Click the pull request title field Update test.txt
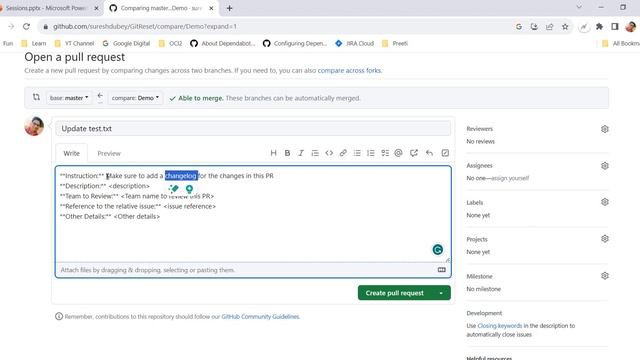 (x=253, y=129)
